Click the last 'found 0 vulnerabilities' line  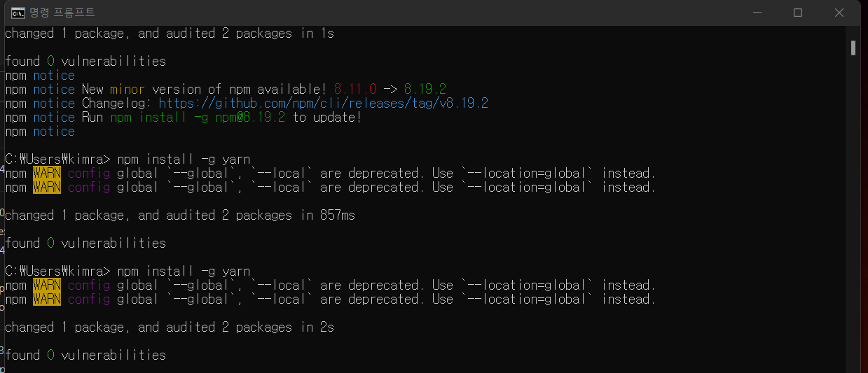(85, 356)
